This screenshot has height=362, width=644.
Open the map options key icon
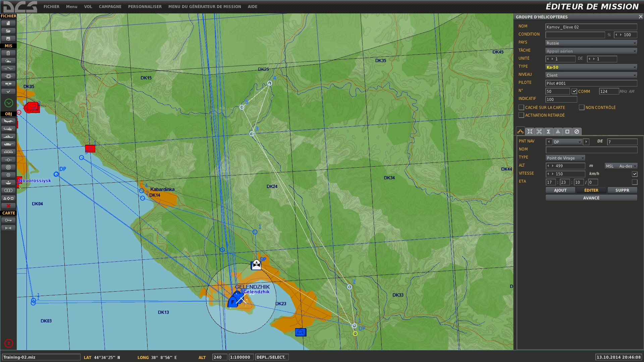coord(8,220)
